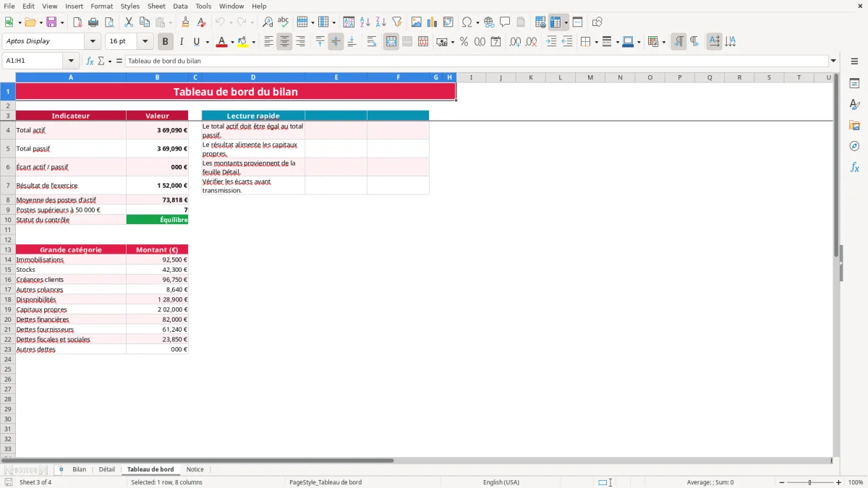The image size is (868, 488).
Task: Apply the red font color swatch
Action: pyautogui.click(x=221, y=42)
